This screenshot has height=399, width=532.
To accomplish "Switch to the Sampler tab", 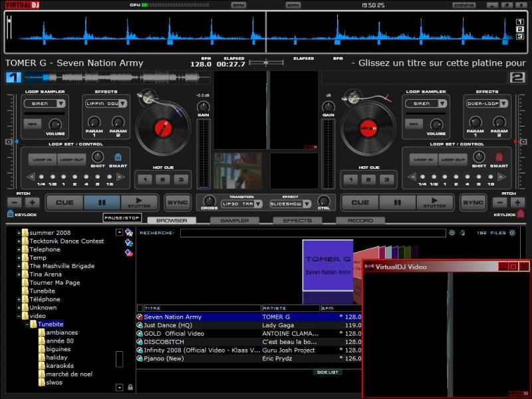I will coord(234,220).
